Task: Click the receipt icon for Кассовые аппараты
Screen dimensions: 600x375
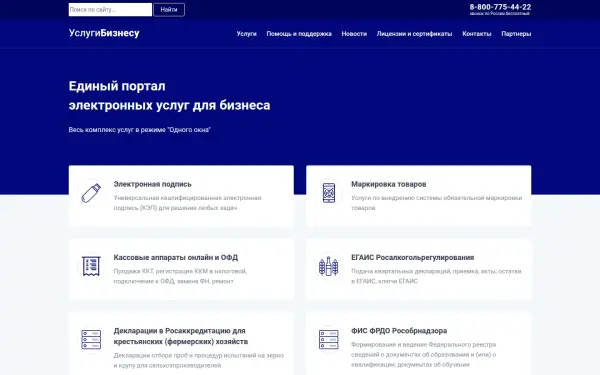Action: coord(91,266)
